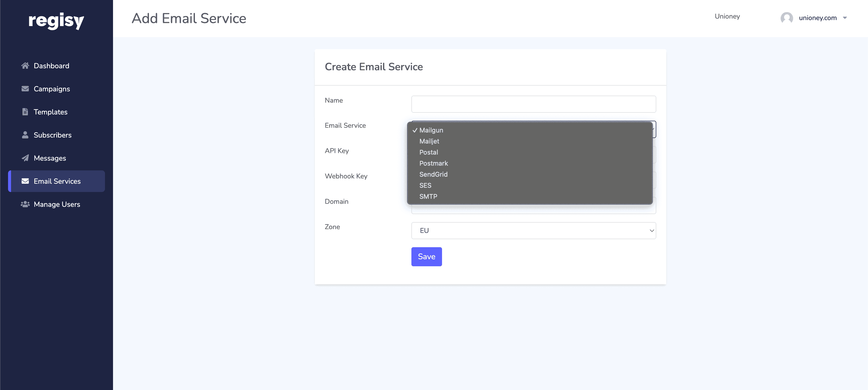868x390 pixels.
Task: Pick SendGrid email service option
Action: [433, 174]
